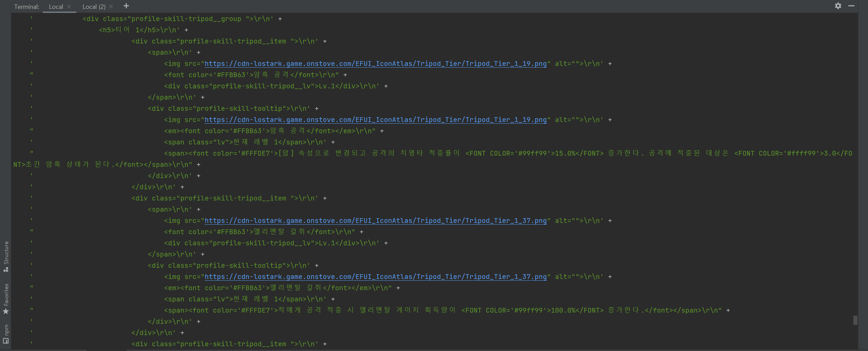Open the Favorites tool window

click(6, 298)
